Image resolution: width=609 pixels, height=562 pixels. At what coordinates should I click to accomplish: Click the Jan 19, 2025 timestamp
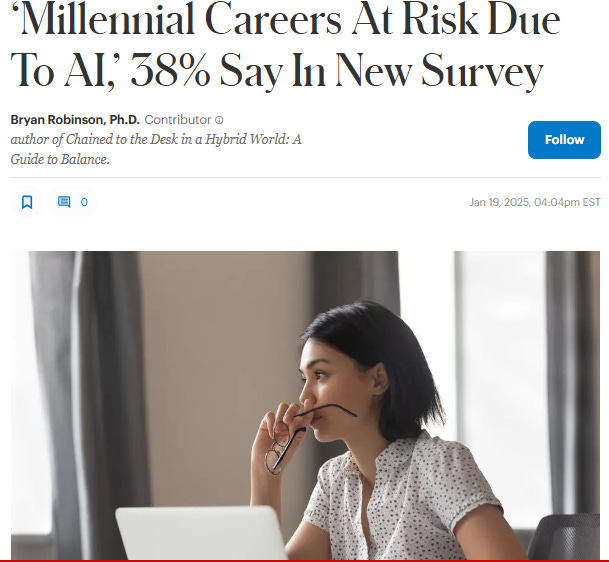[535, 202]
